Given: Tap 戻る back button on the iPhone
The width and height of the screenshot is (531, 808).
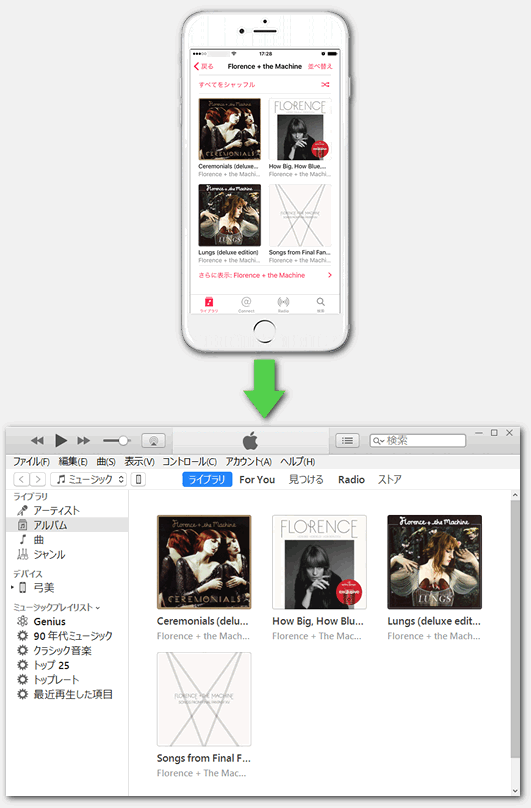Looking at the screenshot, I should [204, 66].
